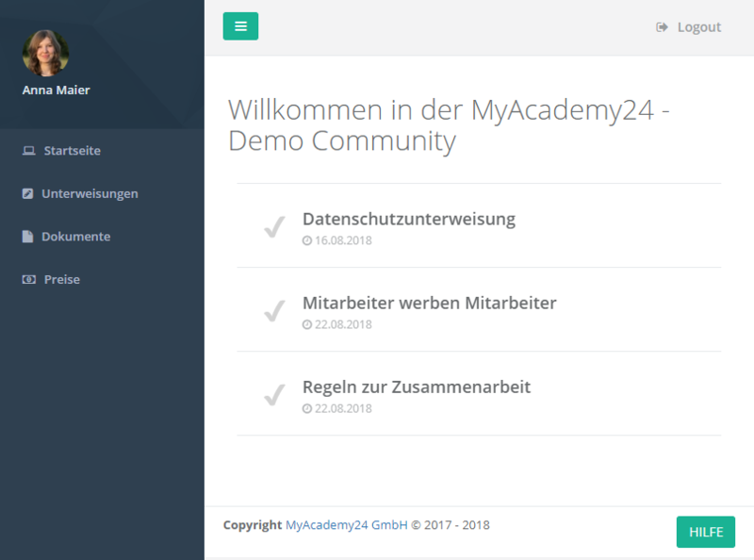
Task: Click checkmark next to Mitarbeiter werben Mitarbeiter
Action: 274,311
